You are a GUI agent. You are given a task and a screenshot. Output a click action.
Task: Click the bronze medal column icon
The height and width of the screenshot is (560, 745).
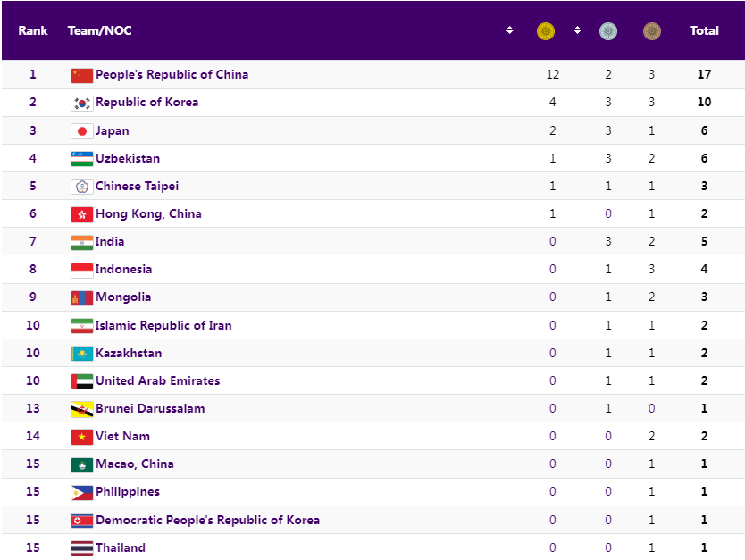(652, 31)
